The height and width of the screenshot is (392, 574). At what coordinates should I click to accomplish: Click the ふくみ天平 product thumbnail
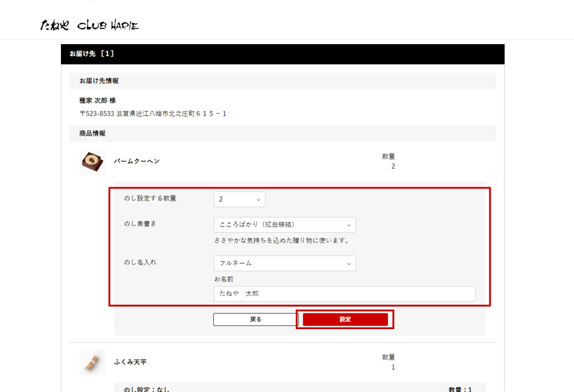click(x=92, y=362)
